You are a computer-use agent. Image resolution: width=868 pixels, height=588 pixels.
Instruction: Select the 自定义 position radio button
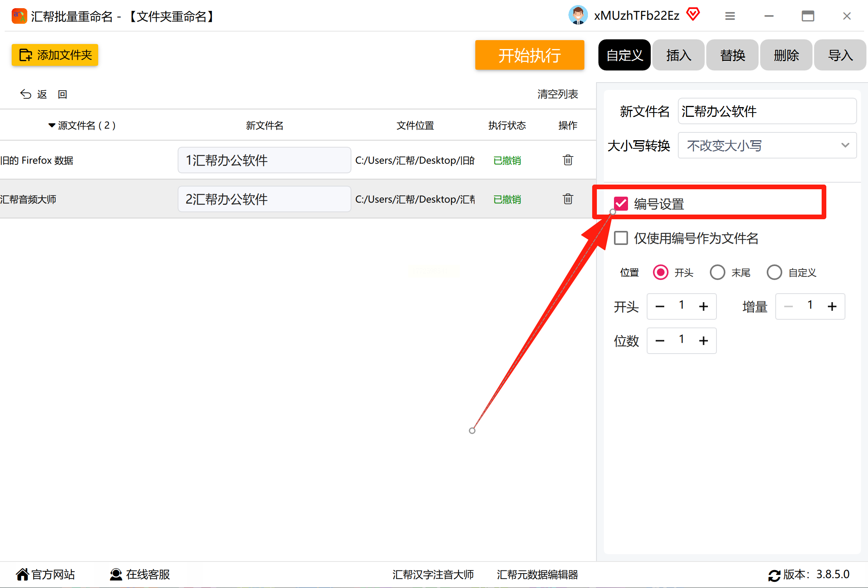click(x=774, y=272)
